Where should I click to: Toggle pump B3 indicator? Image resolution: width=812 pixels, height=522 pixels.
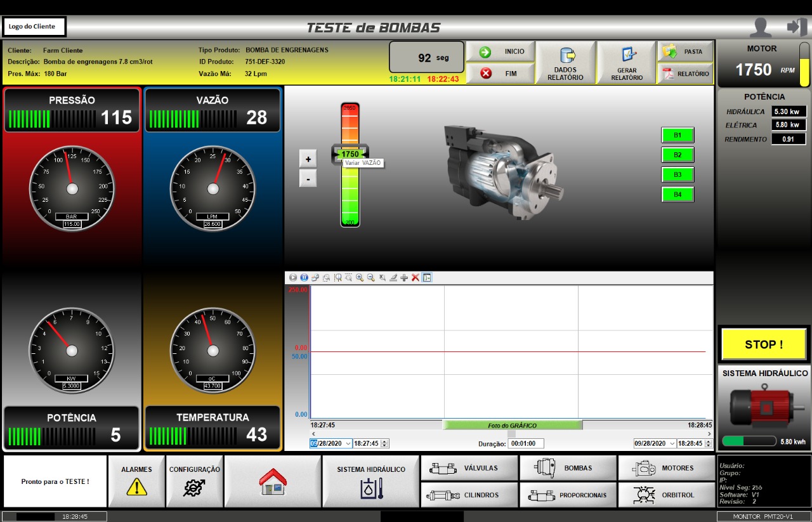pyautogui.click(x=678, y=174)
